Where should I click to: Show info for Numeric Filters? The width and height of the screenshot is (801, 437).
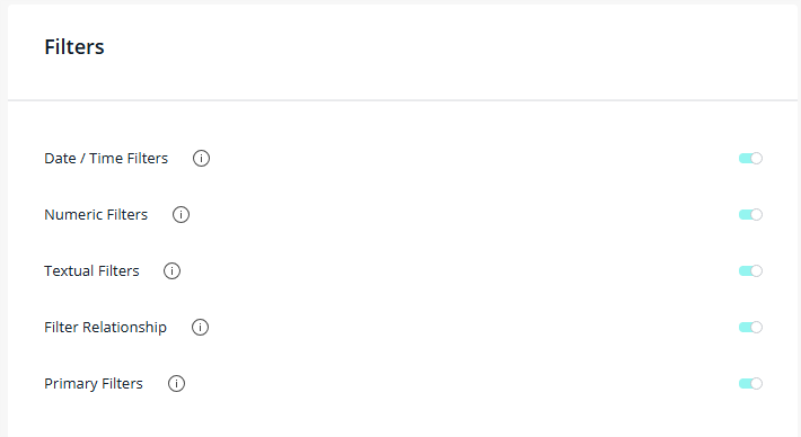tap(181, 214)
